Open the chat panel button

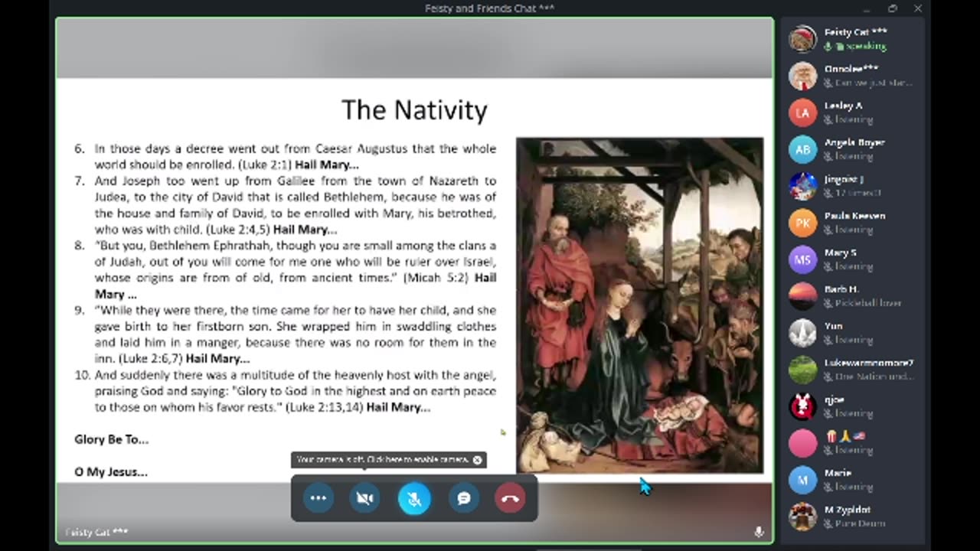[x=463, y=498]
